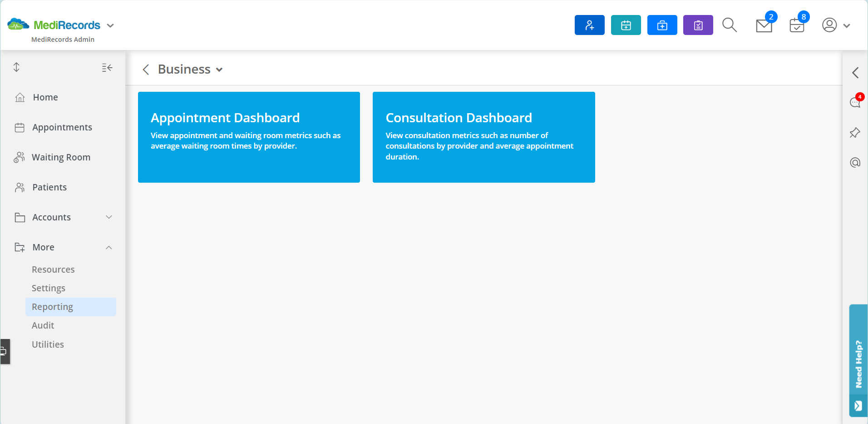Go back using the arrow beside Business
The width and height of the screenshot is (868, 424).
click(x=146, y=70)
